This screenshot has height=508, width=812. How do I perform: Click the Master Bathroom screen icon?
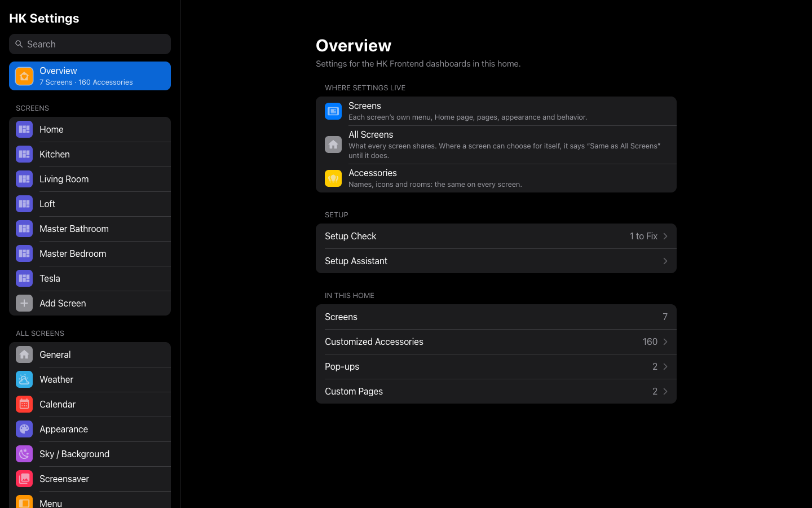tap(24, 229)
